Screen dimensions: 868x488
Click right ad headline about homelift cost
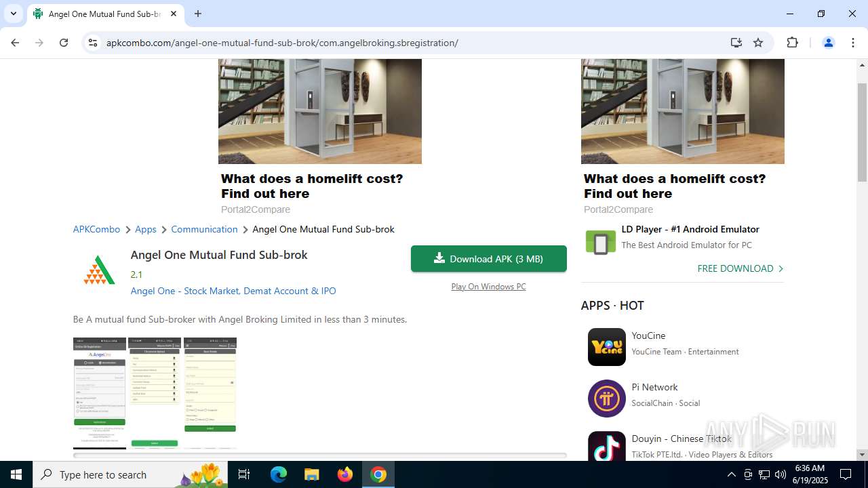click(675, 186)
